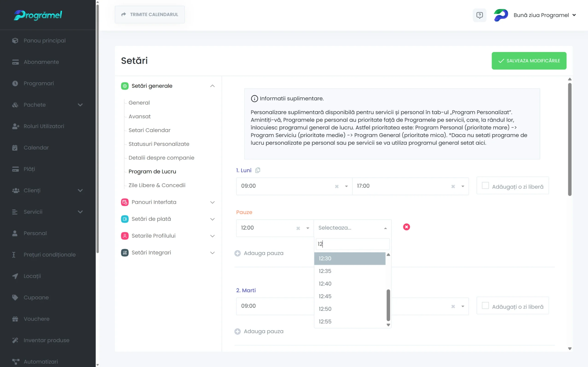Click the plus icon for Adauga pauza under Luni
Screen dimensions: 588x367
pos(237,253)
